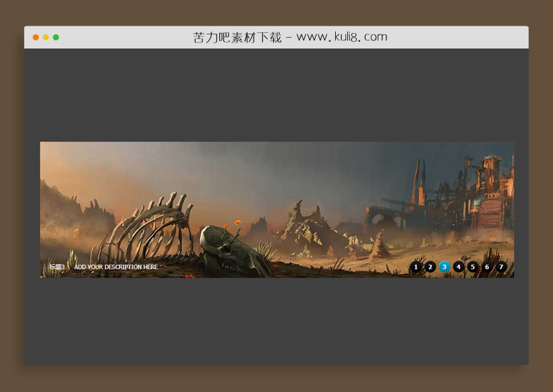Hit the green maximize window dot
The height and width of the screenshot is (392, 553).
click(x=56, y=38)
